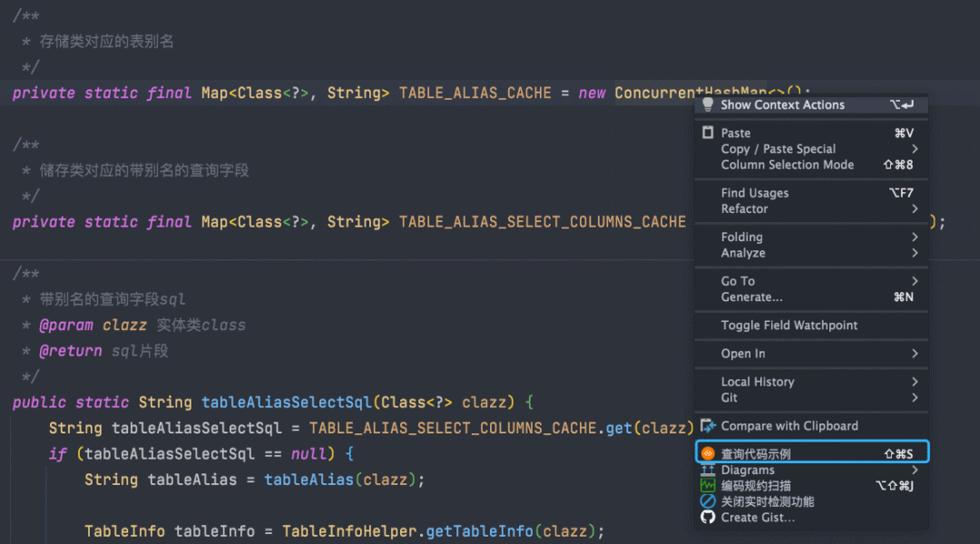Image resolution: width=980 pixels, height=544 pixels.
Task: Expand Copy / Paste Special submenu arrow
Action: (915, 149)
